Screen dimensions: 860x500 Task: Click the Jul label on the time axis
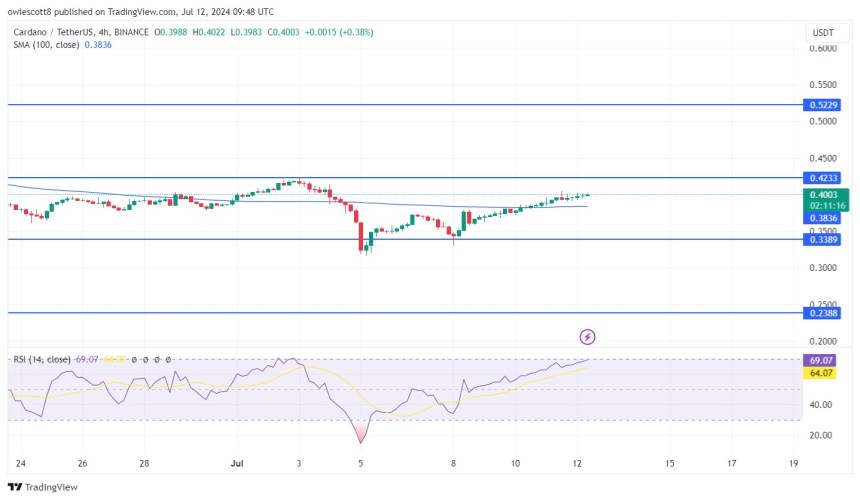tap(237, 464)
